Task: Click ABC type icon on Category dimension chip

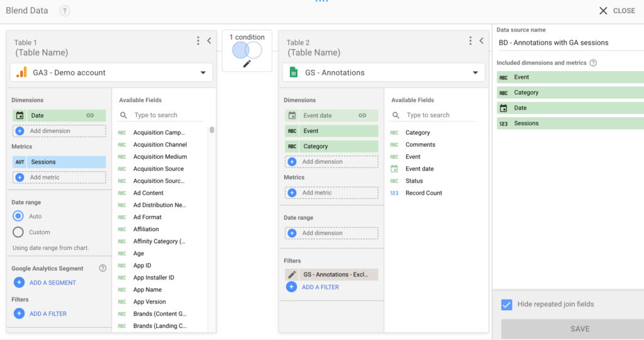Action: [292, 146]
